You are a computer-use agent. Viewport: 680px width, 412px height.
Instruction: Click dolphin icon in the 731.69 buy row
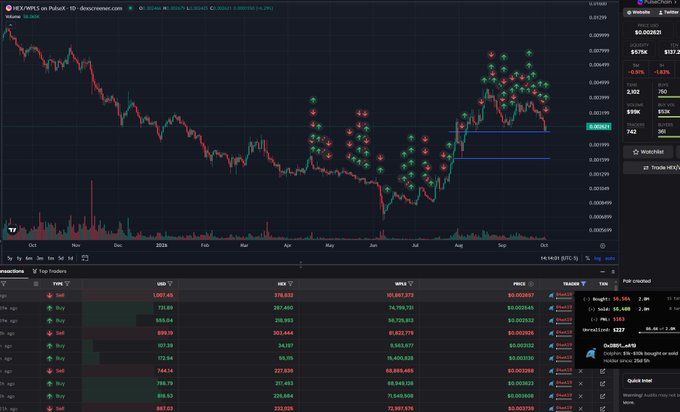[551, 308]
